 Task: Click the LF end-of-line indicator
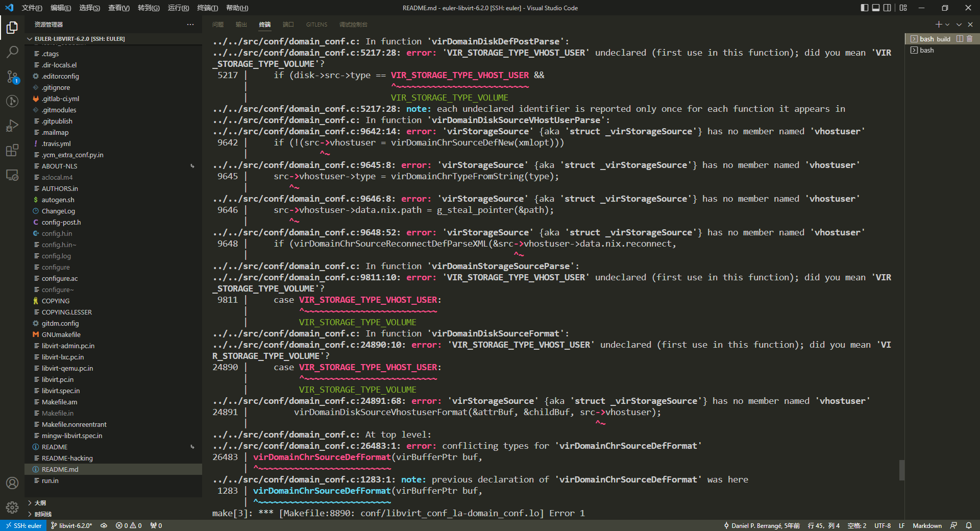[x=902, y=525]
